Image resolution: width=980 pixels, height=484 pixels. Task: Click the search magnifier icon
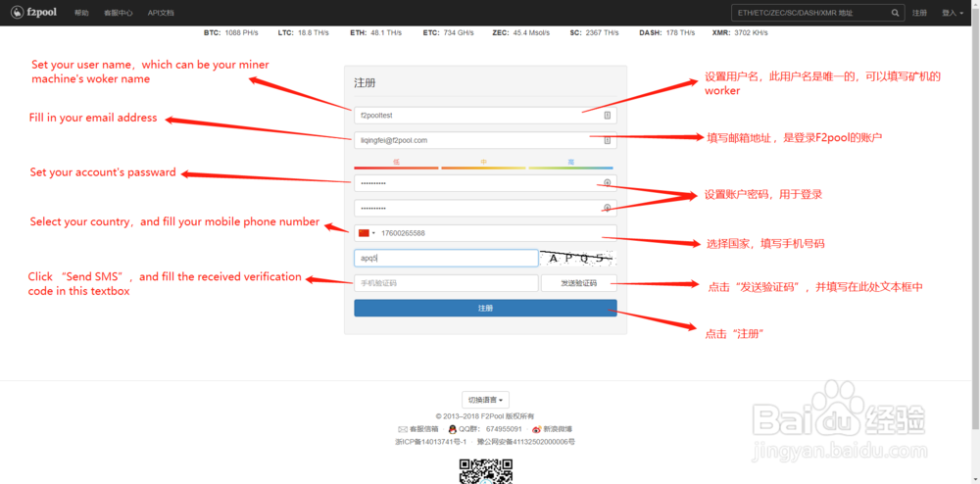895,13
